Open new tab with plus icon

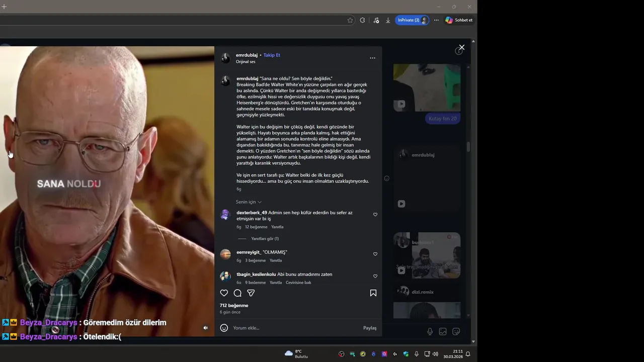click(x=4, y=7)
